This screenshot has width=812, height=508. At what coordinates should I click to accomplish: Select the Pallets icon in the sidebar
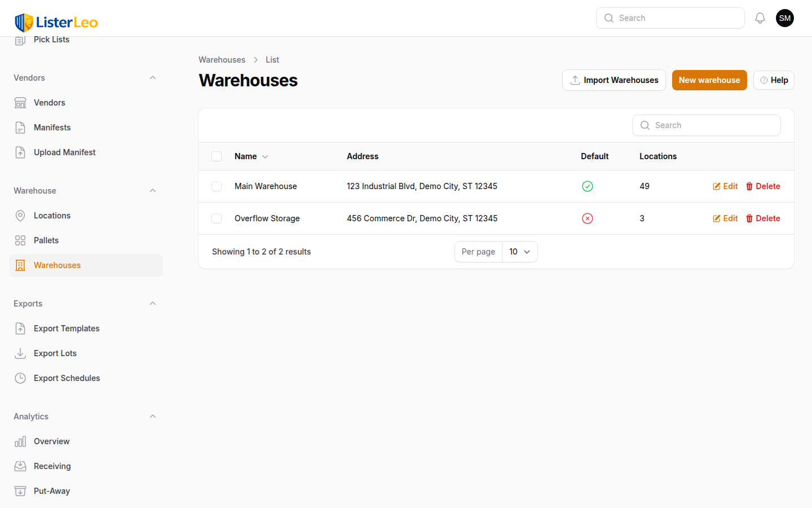(x=20, y=240)
